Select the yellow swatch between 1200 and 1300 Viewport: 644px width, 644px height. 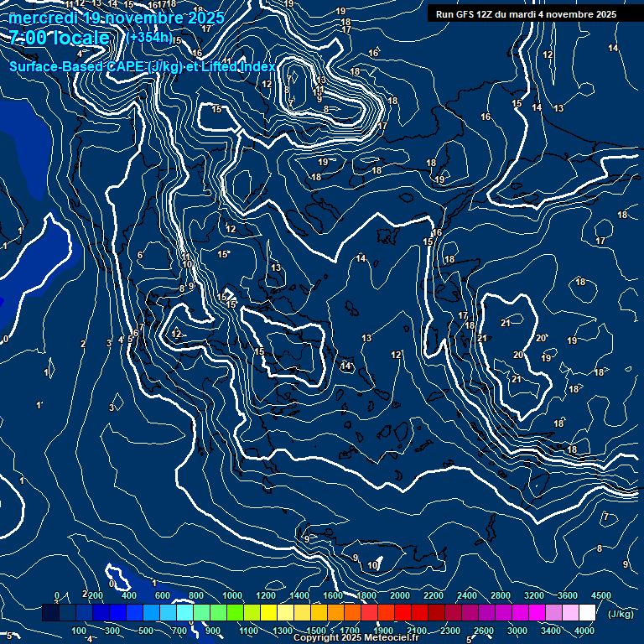click(x=268, y=612)
